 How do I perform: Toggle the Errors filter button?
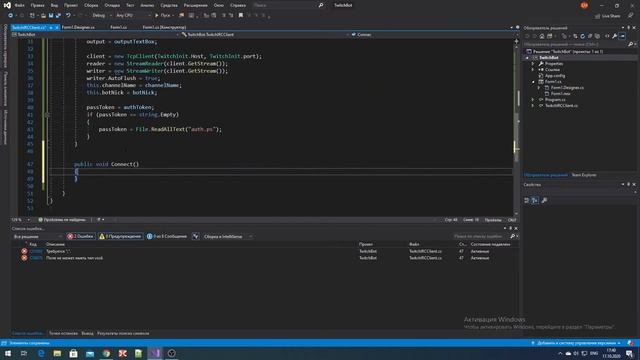pos(81,236)
